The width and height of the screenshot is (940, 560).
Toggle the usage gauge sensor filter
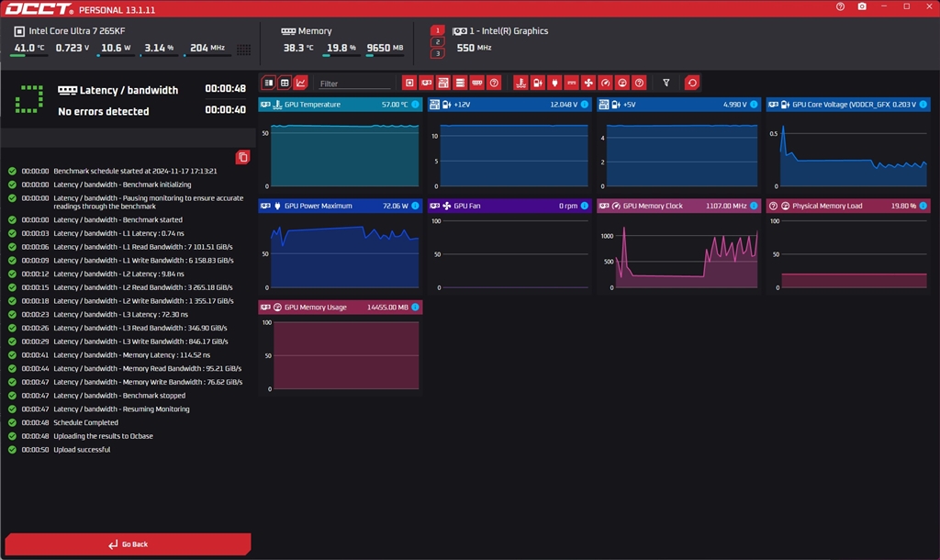tap(622, 83)
